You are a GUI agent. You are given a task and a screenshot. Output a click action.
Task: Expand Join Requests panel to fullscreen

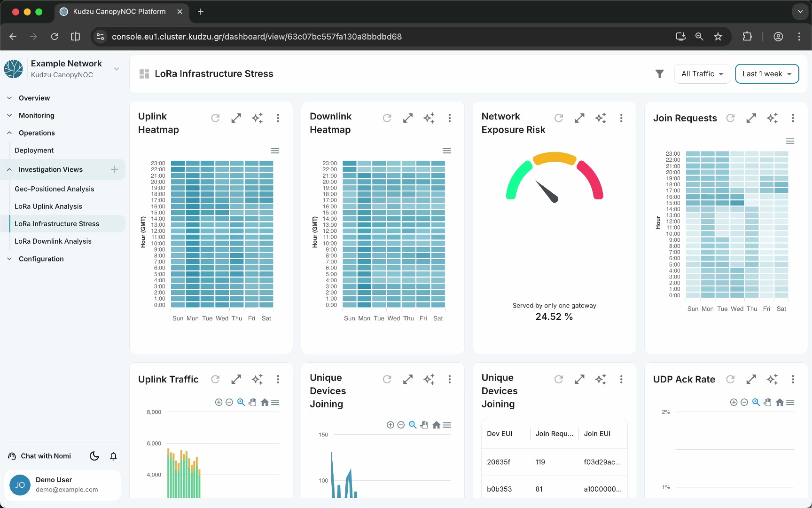click(x=751, y=118)
